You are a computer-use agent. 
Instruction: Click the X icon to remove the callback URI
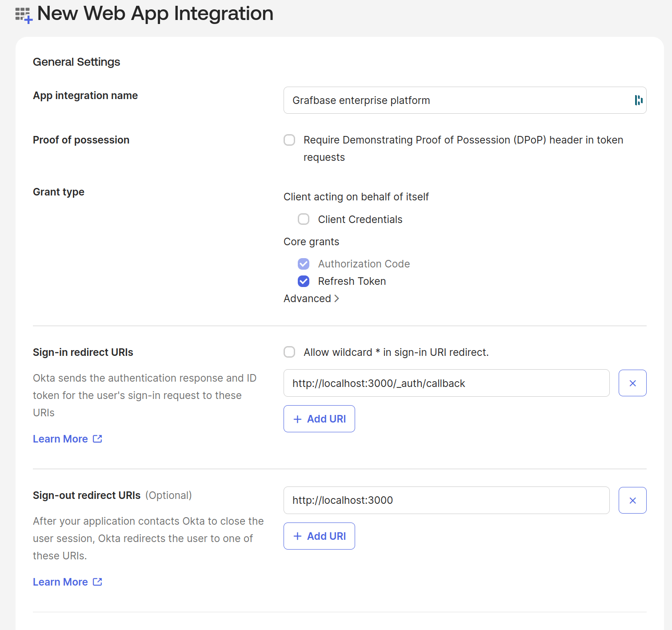[x=632, y=383]
